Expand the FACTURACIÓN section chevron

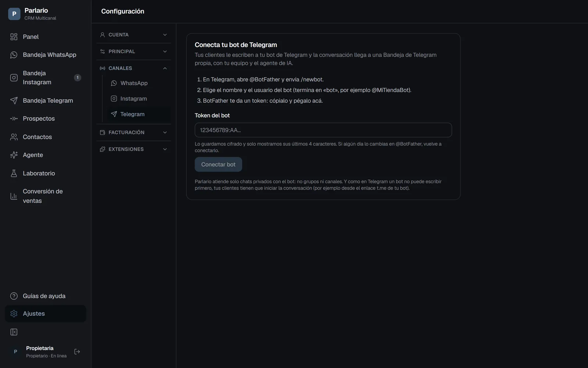(165, 132)
